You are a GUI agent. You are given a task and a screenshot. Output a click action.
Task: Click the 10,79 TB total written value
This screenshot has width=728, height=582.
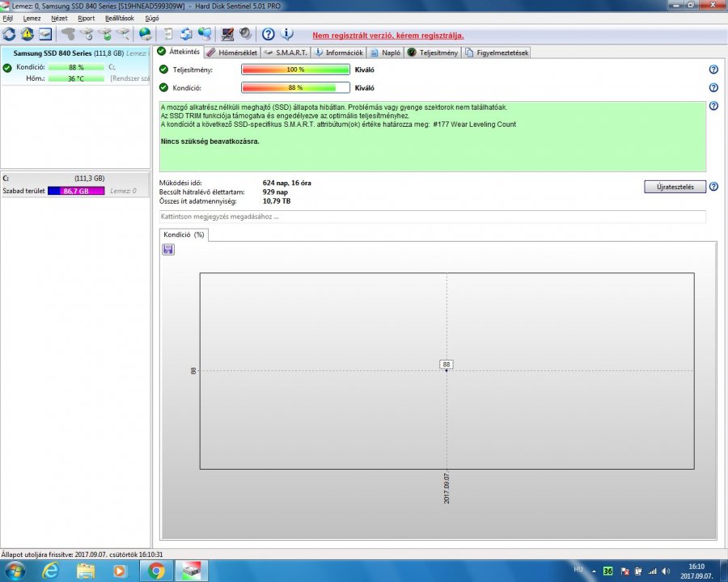click(277, 201)
